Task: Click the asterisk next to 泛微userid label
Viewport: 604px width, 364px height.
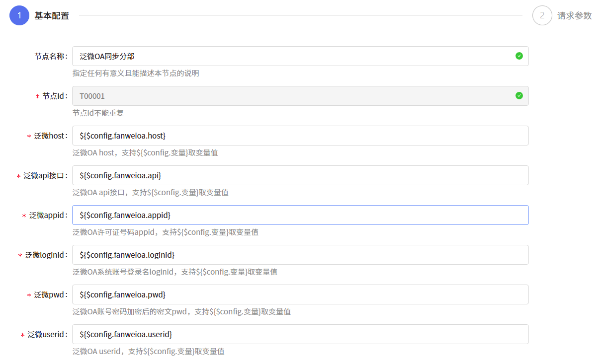Action: click(23, 334)
